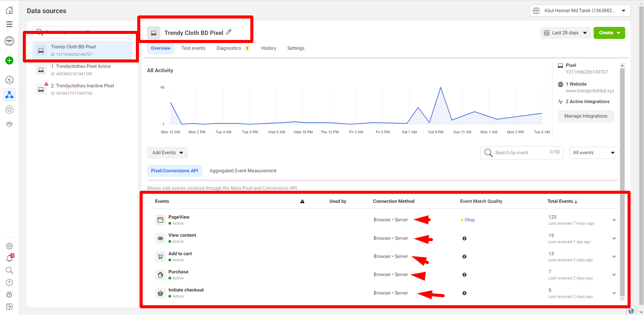Open the www.trendyclothbd.xyz website link

coord(590,91)
